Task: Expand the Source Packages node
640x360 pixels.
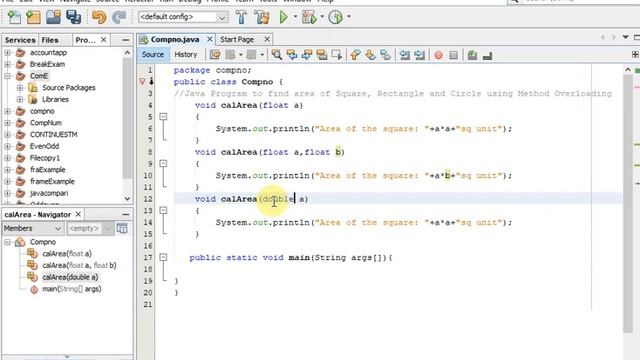Action: coord(20,88)
